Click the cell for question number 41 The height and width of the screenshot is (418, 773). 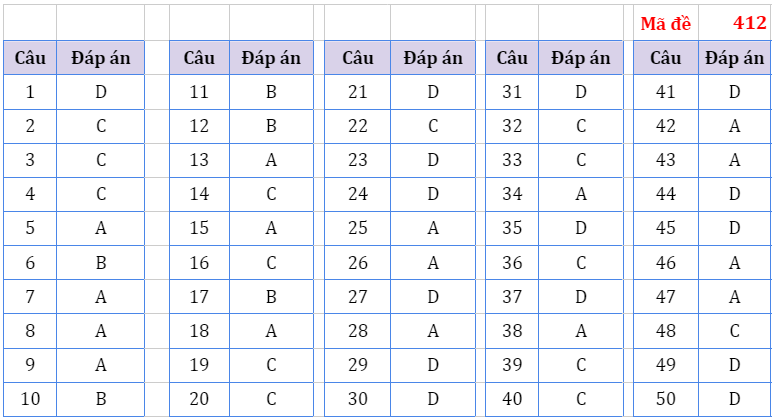tap(665, 92)
